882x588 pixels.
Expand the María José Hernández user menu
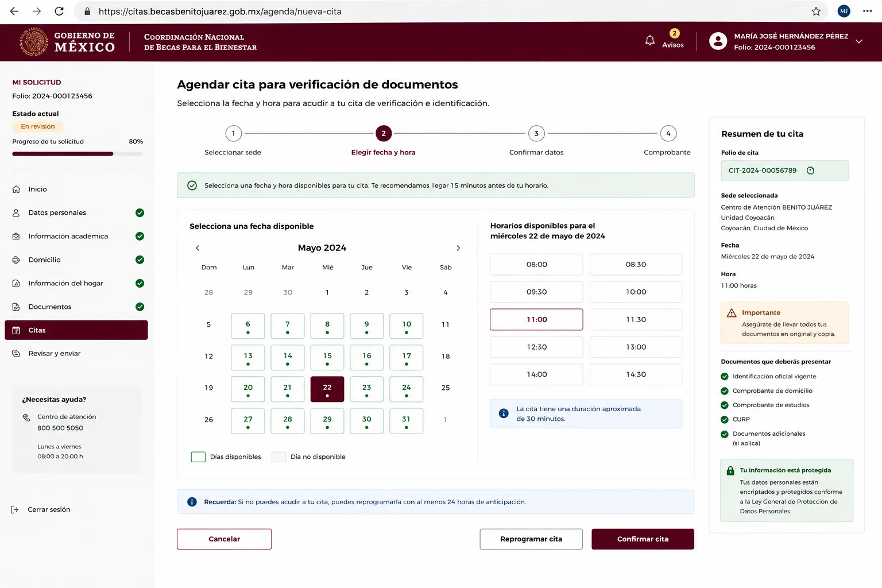(859, 41)
